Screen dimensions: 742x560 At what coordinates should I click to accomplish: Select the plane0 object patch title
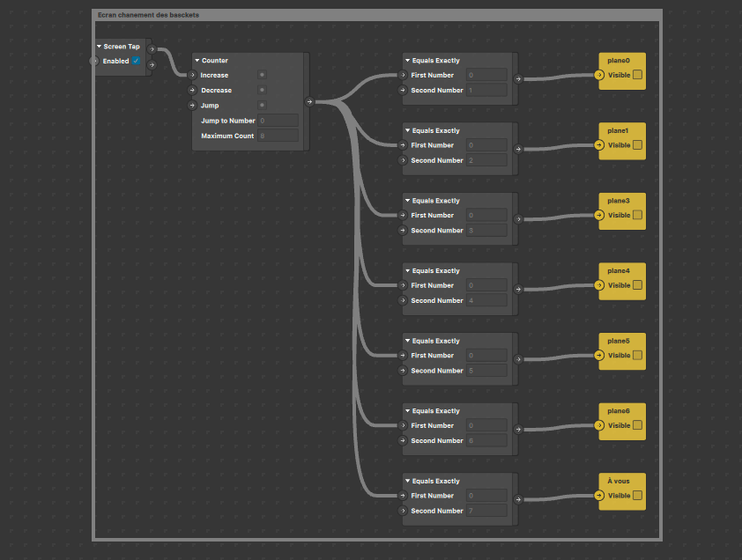coord(619,61)
